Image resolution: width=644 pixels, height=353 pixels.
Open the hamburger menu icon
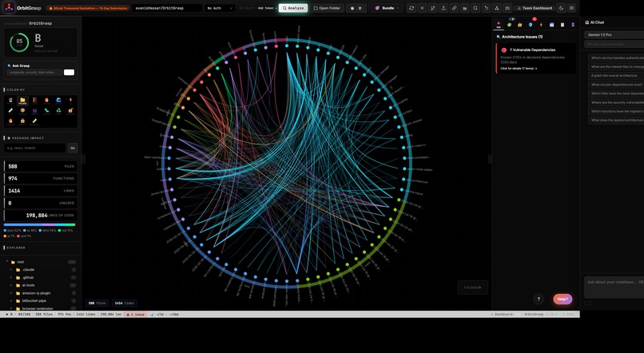(x=571, y=8)
